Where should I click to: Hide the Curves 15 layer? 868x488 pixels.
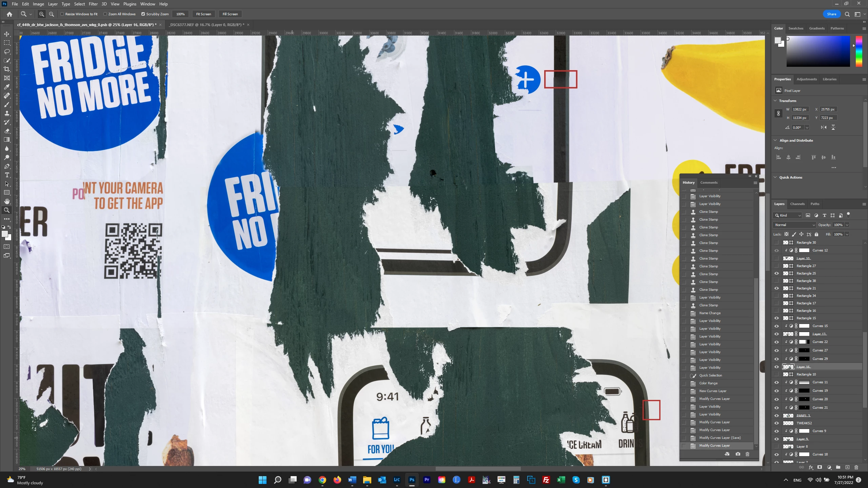coord(776,326)
